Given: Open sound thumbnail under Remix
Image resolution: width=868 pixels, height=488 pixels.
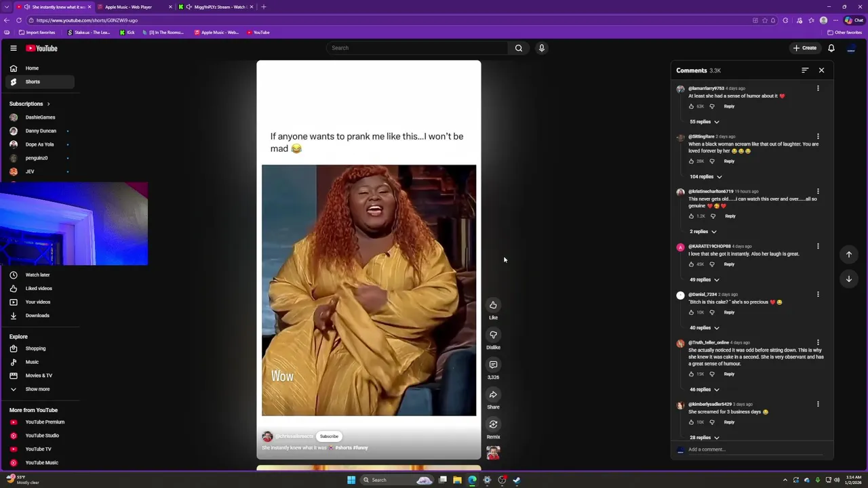Looking at the screenshot, I should click(493, 452).
